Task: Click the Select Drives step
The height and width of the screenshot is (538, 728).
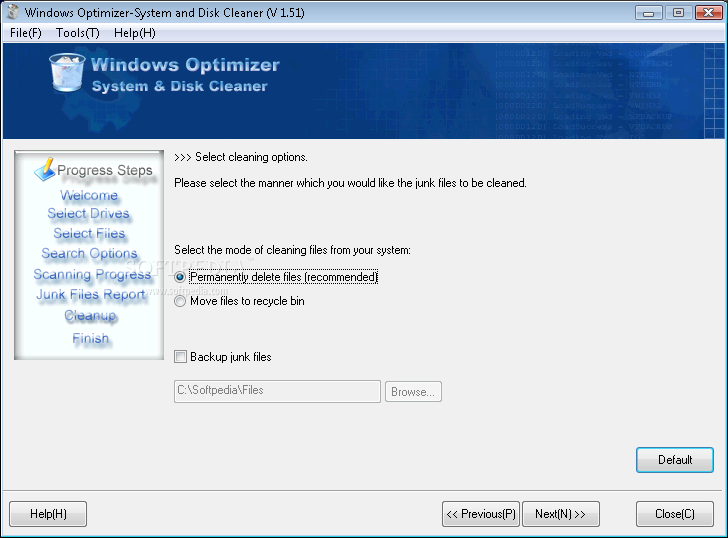Action: pos(88,214)
